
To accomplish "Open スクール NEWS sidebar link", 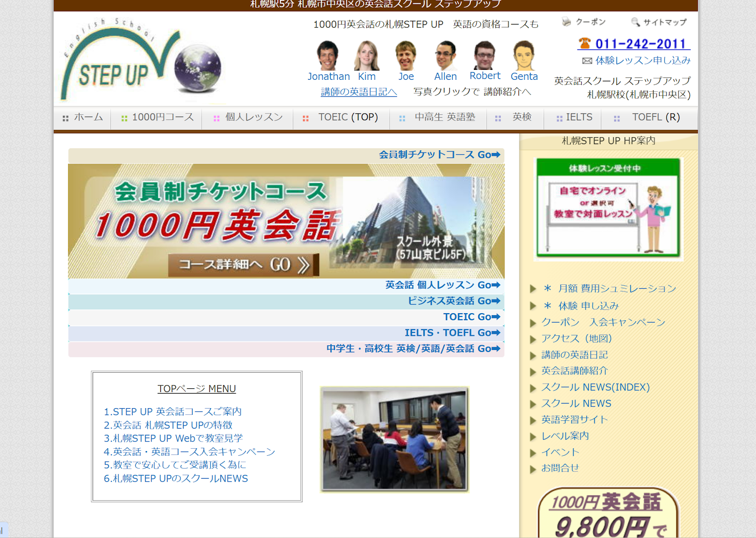I will (x=576, y=403).
